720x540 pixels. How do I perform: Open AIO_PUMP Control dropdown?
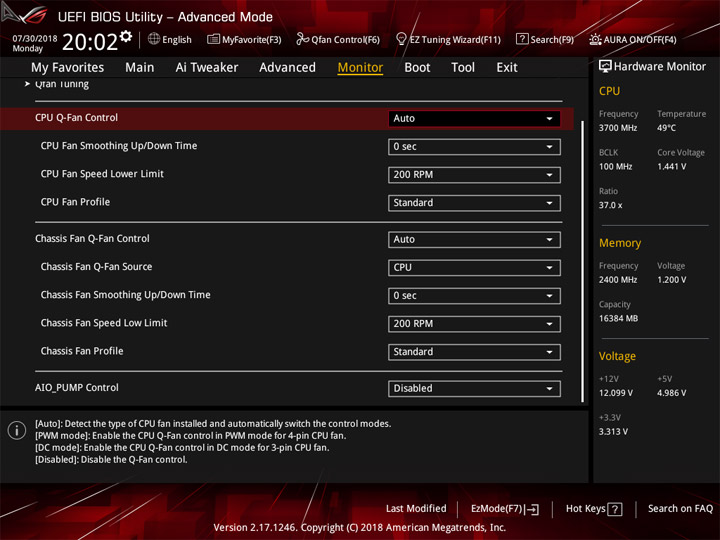[x=474, y=388]
